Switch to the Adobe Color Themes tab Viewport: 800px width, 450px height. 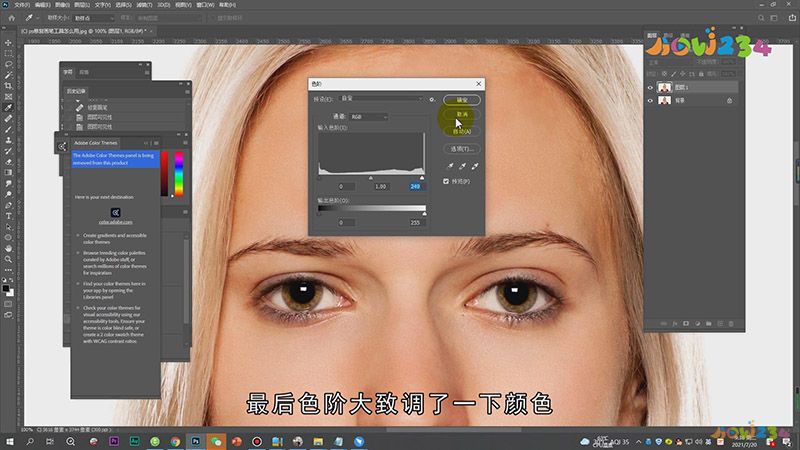tap(95, 143)
